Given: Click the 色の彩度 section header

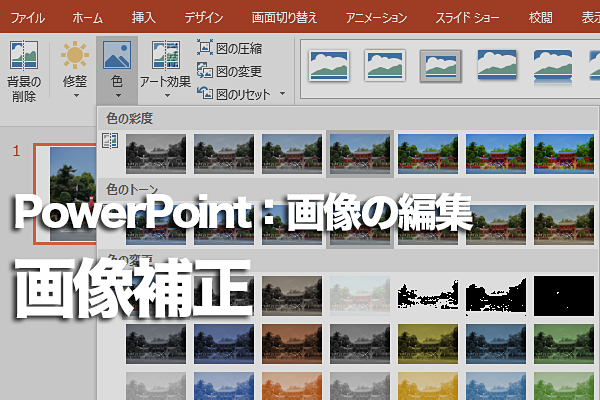Looking at the screenshot, I should pos(129,118).
